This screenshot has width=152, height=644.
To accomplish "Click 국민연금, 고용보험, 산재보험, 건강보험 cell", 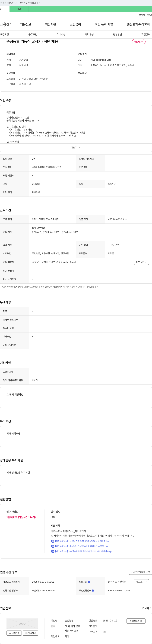I will (x=50, y=253).
